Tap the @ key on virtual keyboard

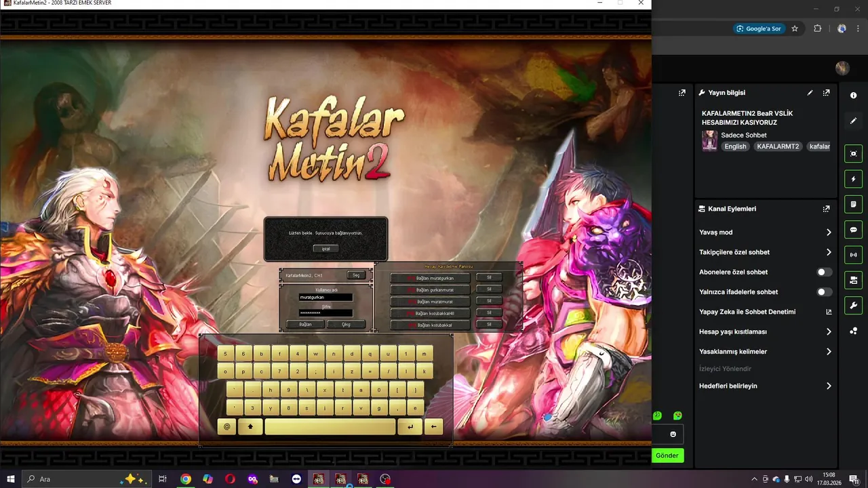point(226,427)
